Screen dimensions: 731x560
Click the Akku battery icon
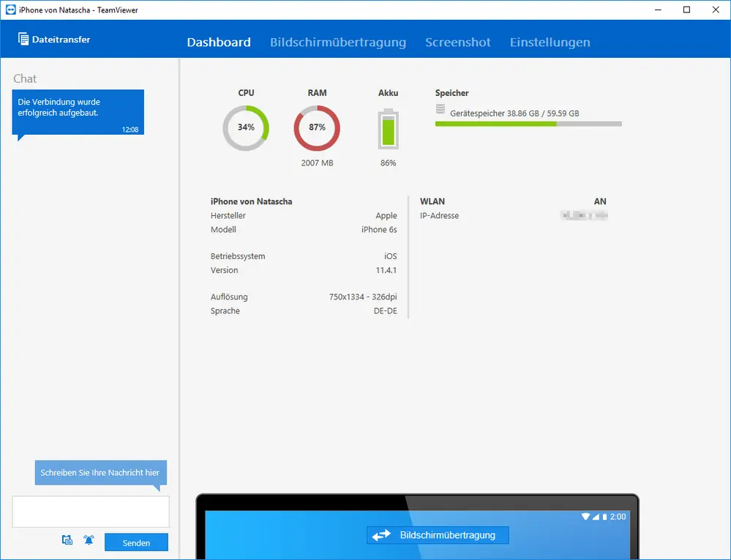(x=389, y=129)
